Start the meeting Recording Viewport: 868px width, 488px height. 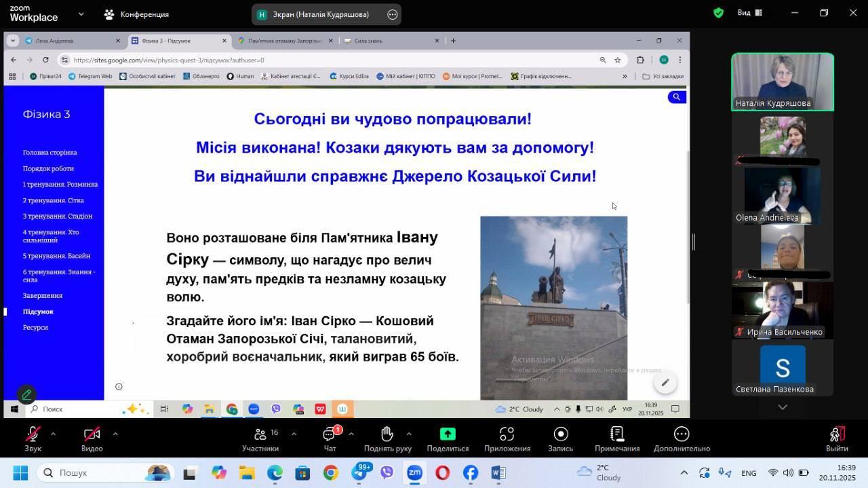tap(560, 438)
